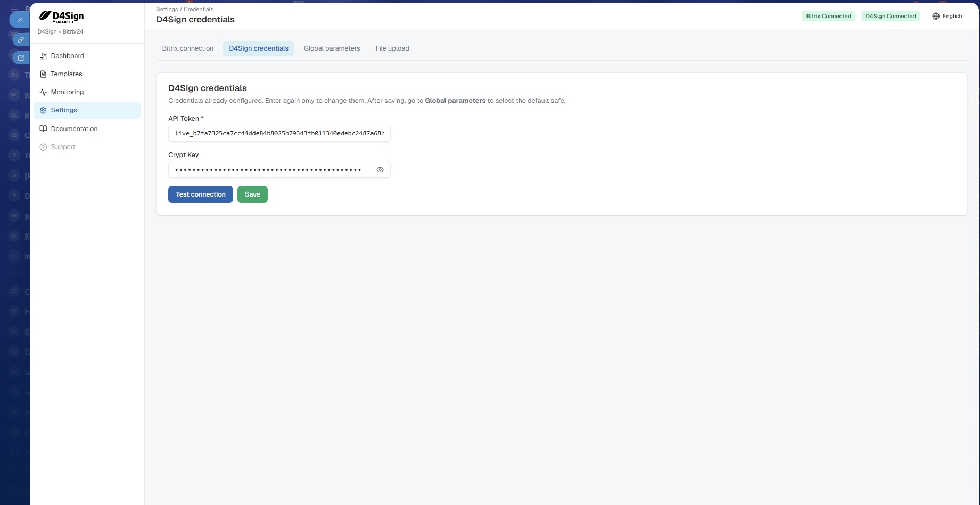Copy the panel link via chain icon

click(x=21, y=39)
